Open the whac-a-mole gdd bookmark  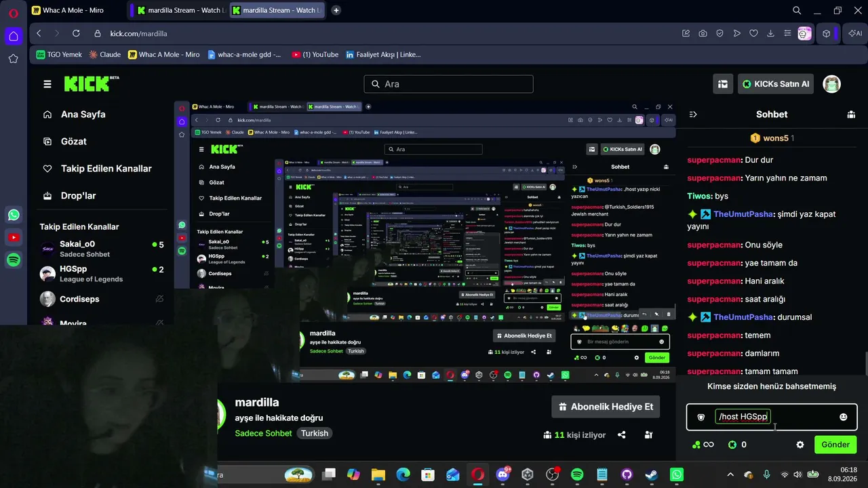(245, 54)
